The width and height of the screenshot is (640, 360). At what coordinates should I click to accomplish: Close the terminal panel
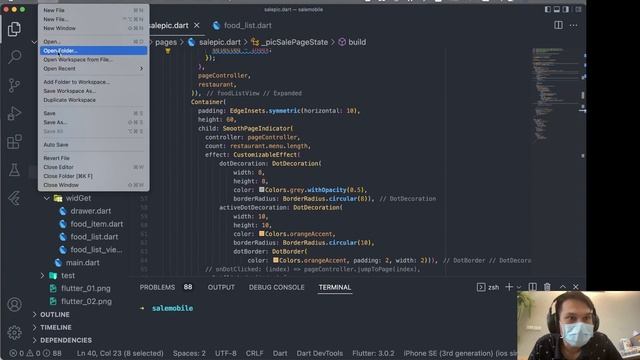[576, 287]
